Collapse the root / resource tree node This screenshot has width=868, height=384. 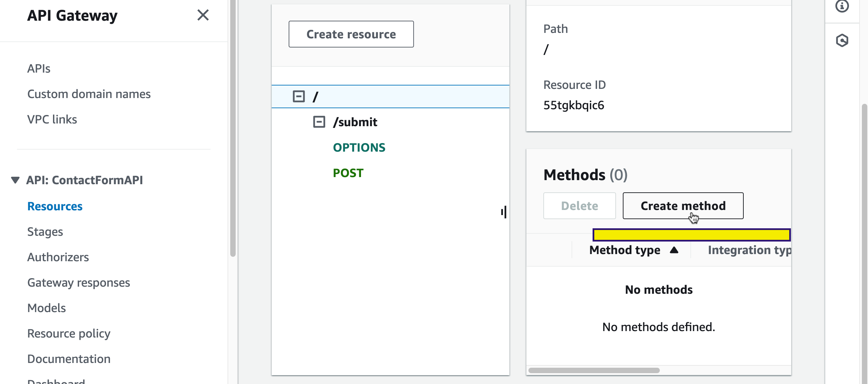pos(299,97)
